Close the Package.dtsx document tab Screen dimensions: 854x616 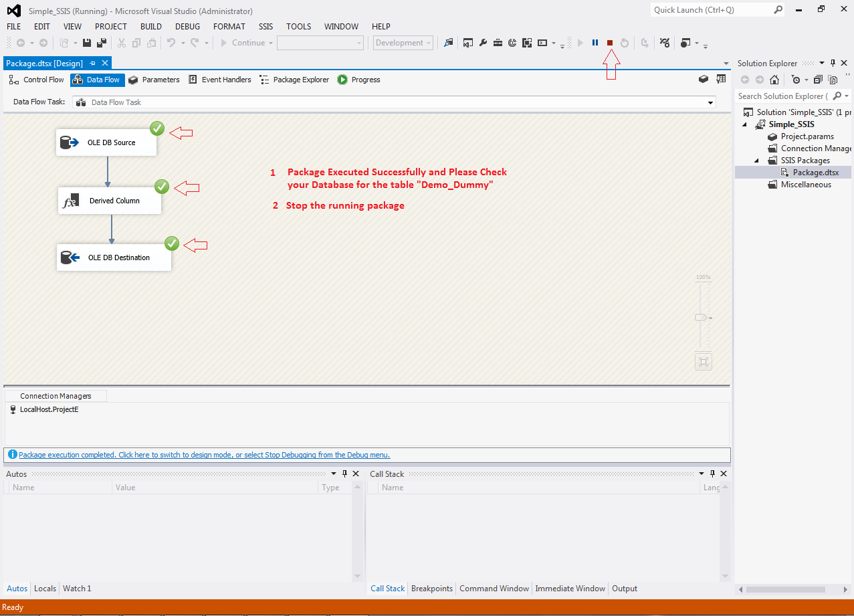click(x=104, y=63)
